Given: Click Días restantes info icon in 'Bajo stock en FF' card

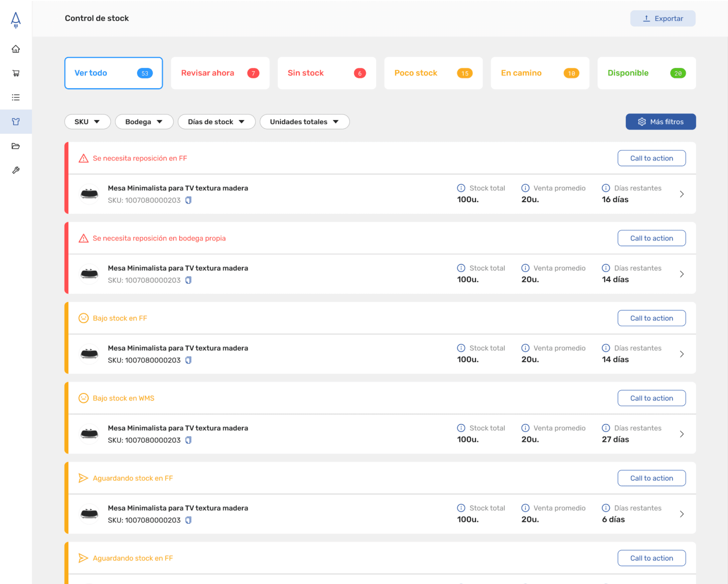Looking at the screenshot, I should 606,348.
